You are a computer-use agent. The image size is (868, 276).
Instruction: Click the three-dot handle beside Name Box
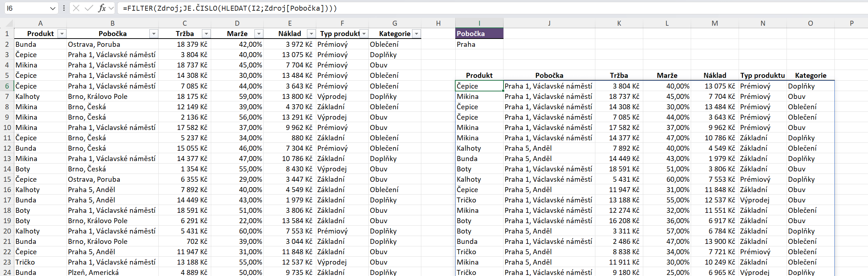pyautogui.click(x=64, y=8)
